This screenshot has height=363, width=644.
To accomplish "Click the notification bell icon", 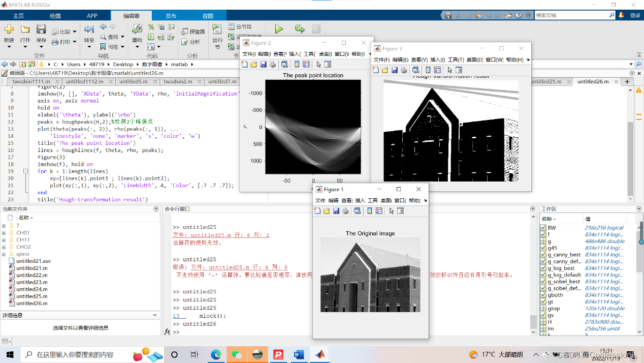I will pos(621,15).
